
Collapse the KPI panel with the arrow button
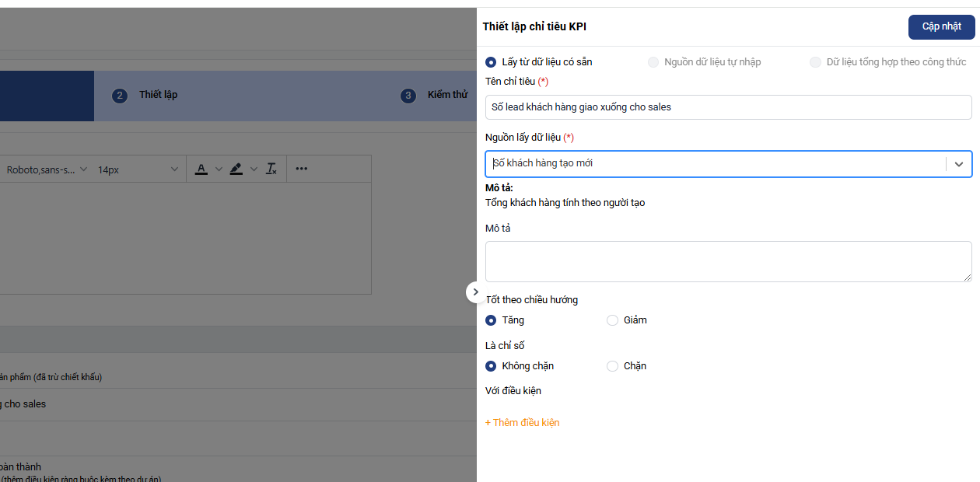coord(475,292)
